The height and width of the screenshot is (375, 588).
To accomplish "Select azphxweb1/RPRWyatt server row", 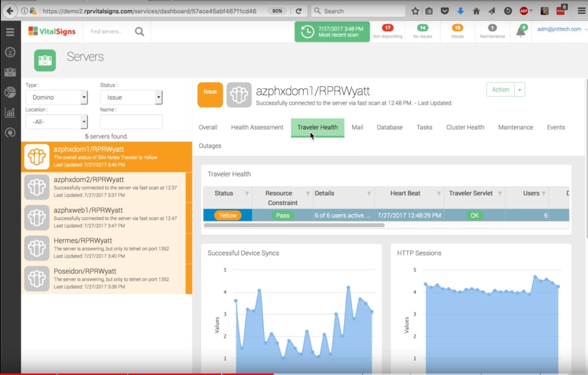I will tap(106, 218).
